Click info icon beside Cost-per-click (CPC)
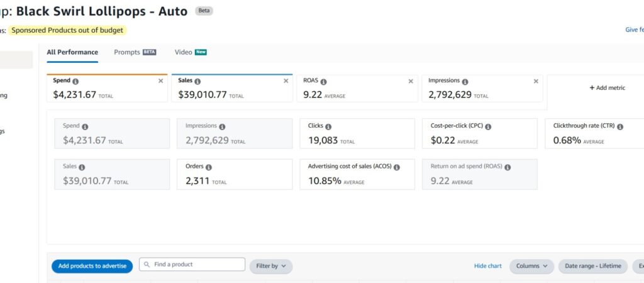Image resolution: width=644 pixels, height=283 pixels. pos(488,126)
